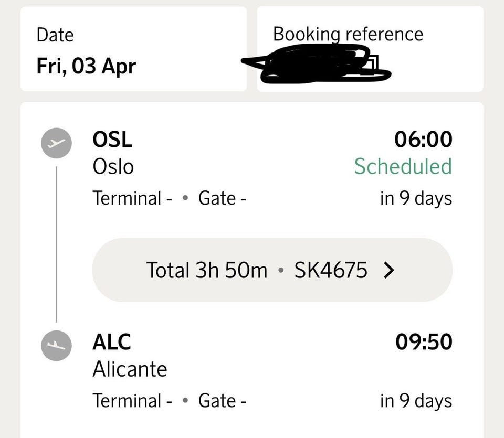This screenshot has height=438, width=504.
Task: Click the "in 9 days" text under Scheduled
Action: coord(416,198)
